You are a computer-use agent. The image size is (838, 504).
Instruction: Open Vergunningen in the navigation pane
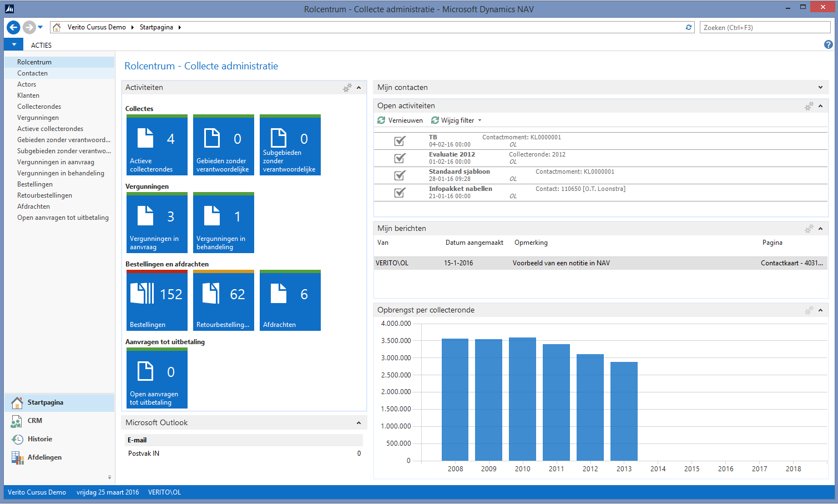point(59,118)
